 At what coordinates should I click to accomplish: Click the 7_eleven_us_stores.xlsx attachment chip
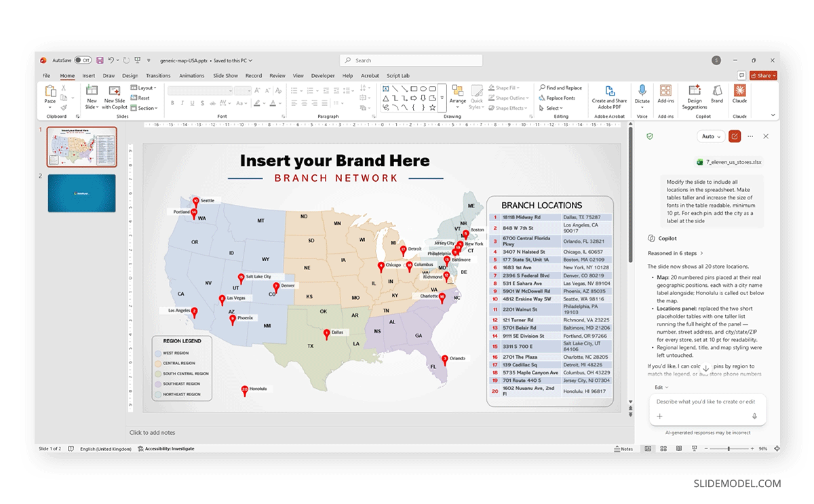(x=729, y=162)
